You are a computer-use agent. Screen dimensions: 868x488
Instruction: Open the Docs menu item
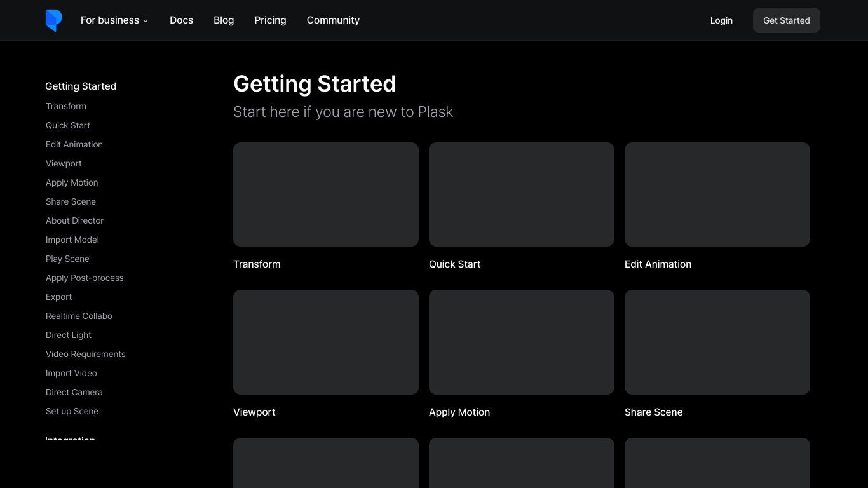coord(181,20)
